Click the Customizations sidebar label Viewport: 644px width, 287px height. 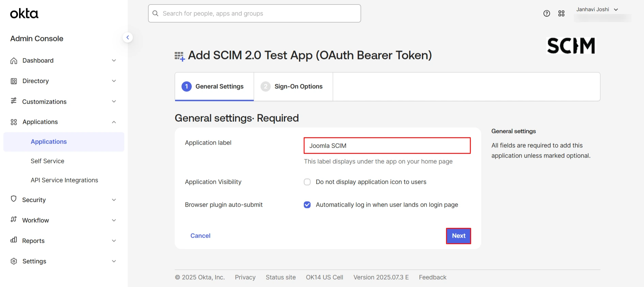click(x=44, y=102)
